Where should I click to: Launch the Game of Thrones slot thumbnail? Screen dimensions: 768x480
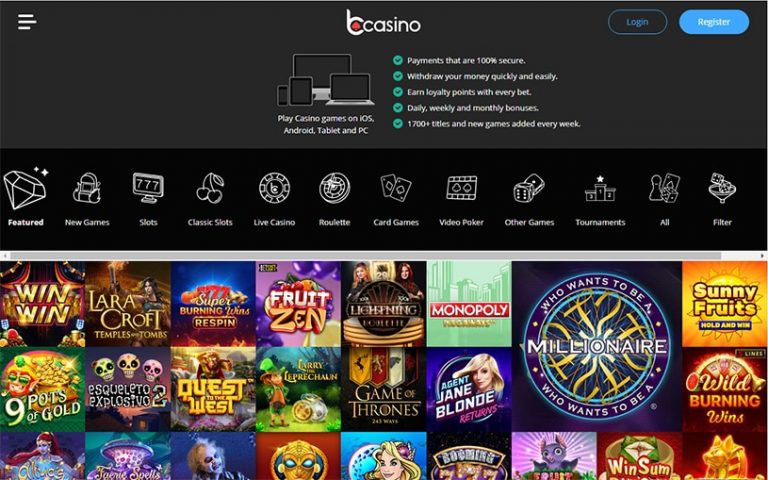pyautogui.click(x=384, y=389)
